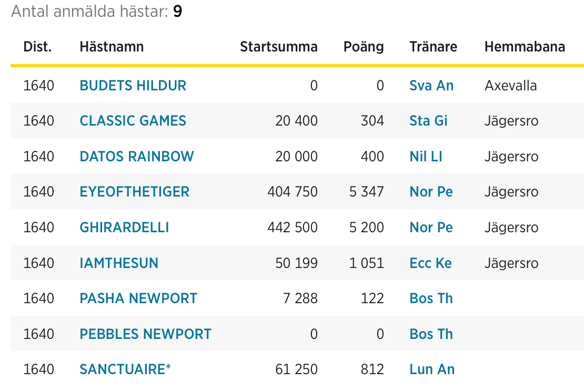Click the Hästnamn column header
584x392 pixels.
click(112, 47)
